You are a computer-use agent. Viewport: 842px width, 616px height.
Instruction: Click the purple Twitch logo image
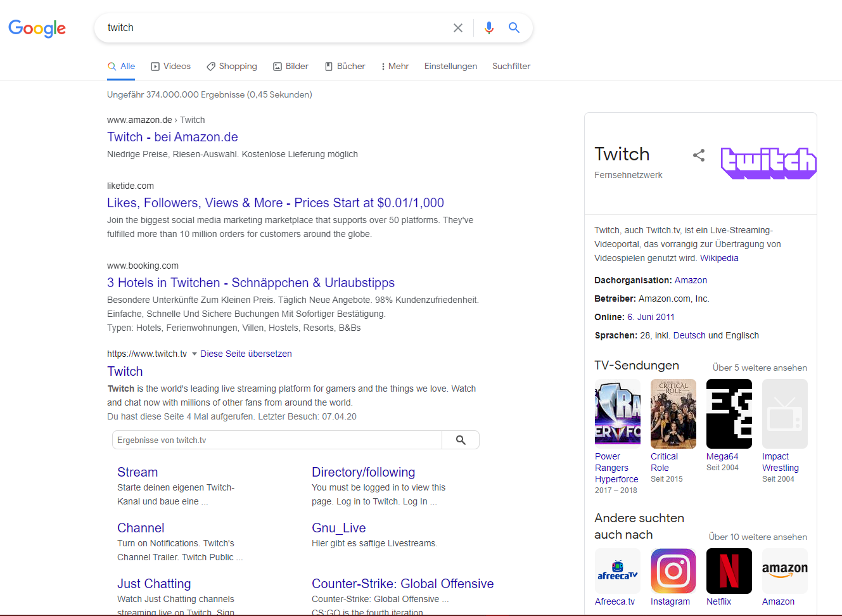(769, 163)
